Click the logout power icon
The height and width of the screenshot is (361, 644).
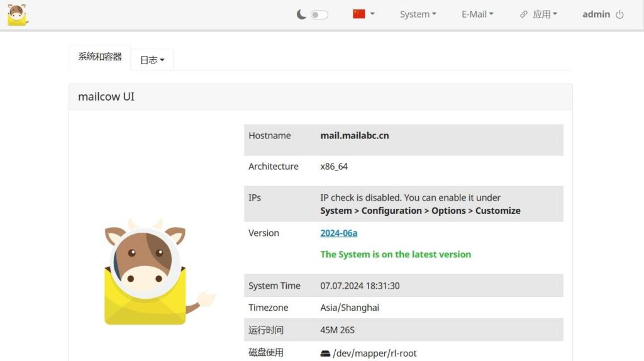pos(619,15)
